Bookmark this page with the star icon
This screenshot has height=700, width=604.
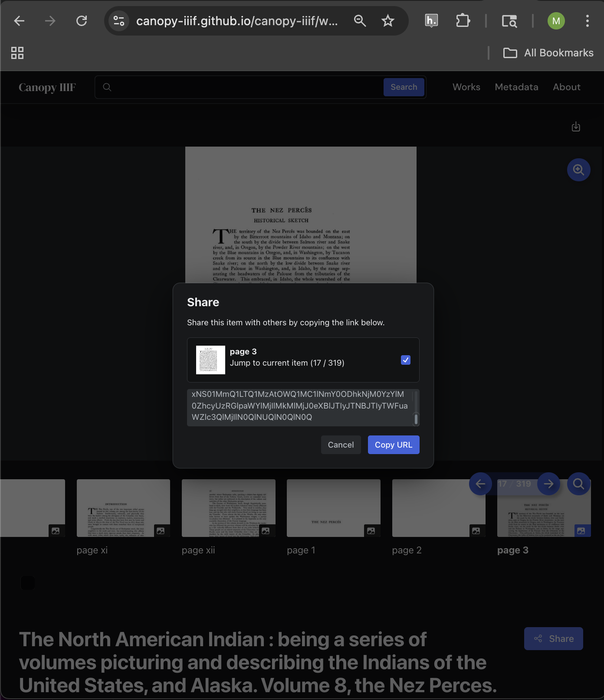coord(387,21)
